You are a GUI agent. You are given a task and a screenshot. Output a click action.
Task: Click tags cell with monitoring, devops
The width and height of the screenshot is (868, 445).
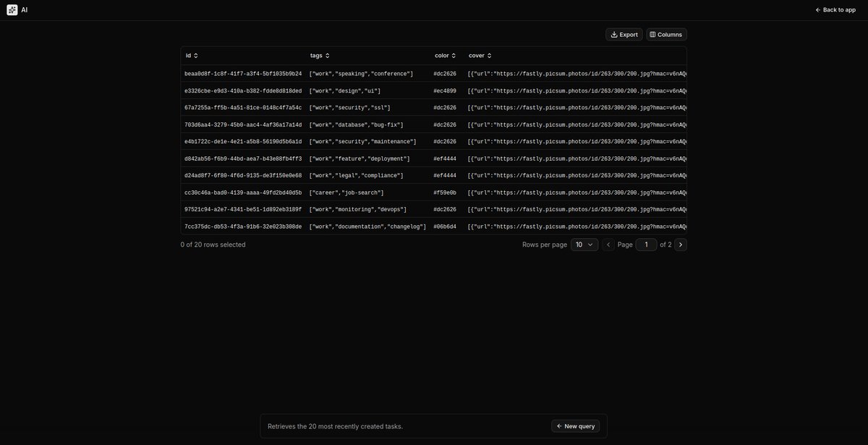[358, 210]
